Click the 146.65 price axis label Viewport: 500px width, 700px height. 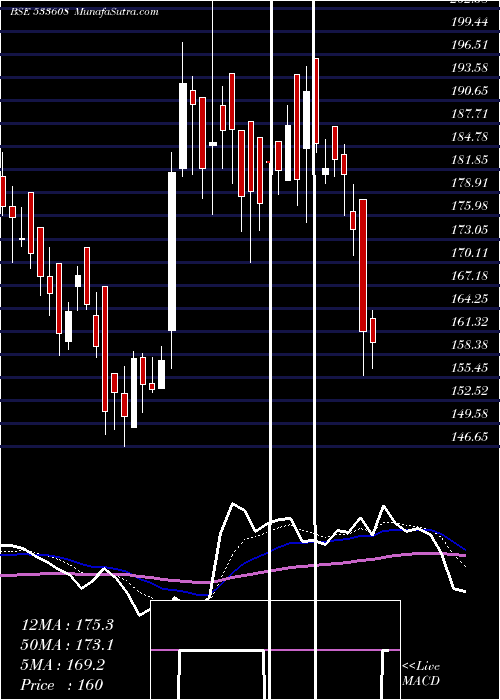point(469,437)
